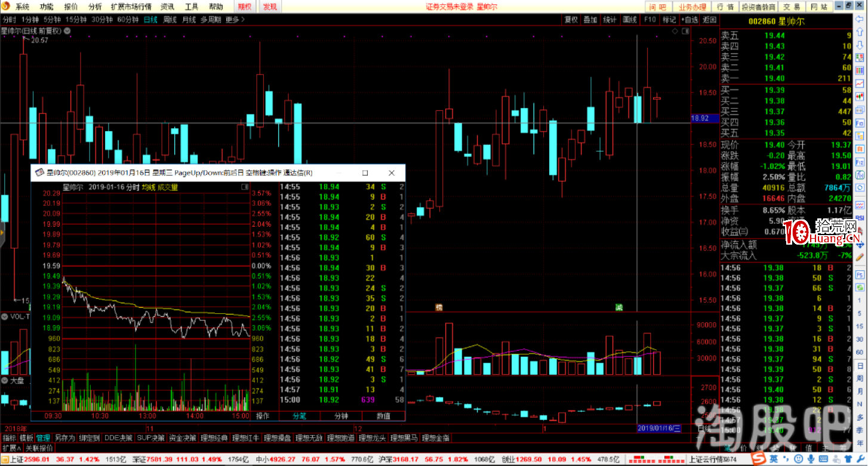This screenshot has height=466, width=868.
Task: Click the 期权 button in the menu bar
Action: pyautogui.click(x=244, y=7)
